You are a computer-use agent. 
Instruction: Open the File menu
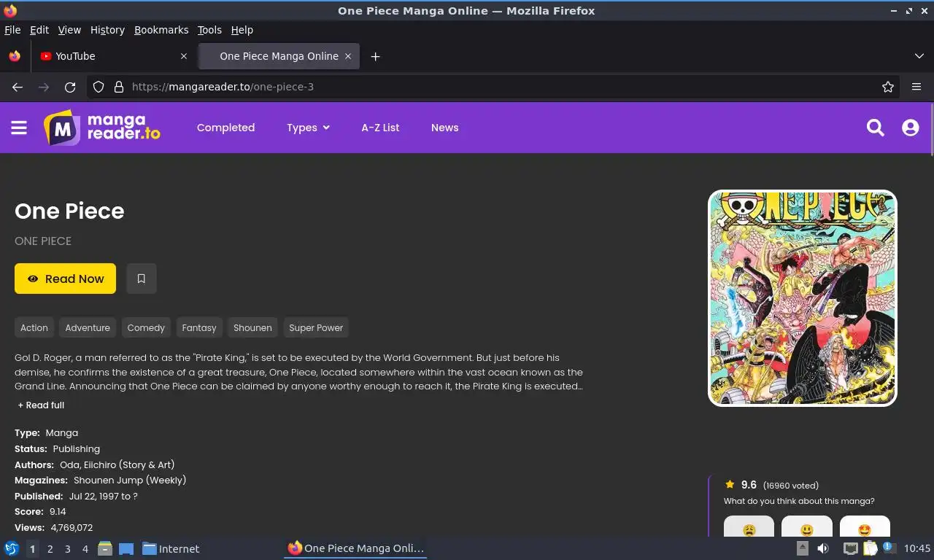(12, 30)
